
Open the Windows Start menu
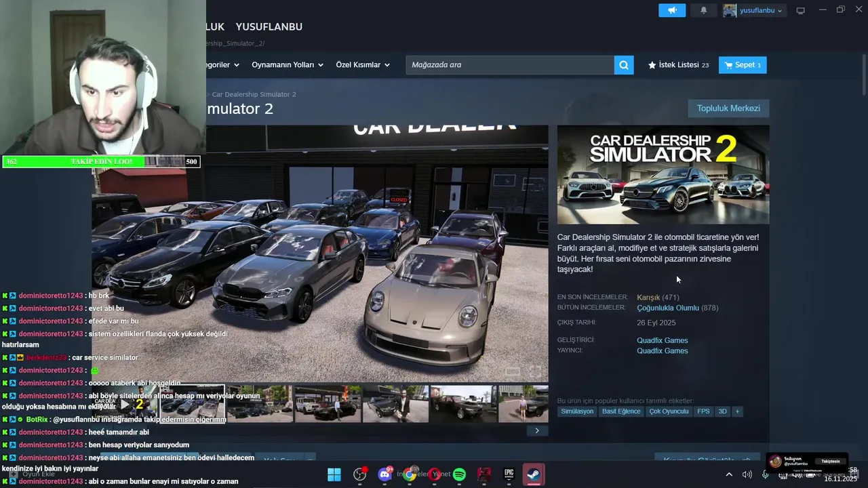[x=334, y=474]
